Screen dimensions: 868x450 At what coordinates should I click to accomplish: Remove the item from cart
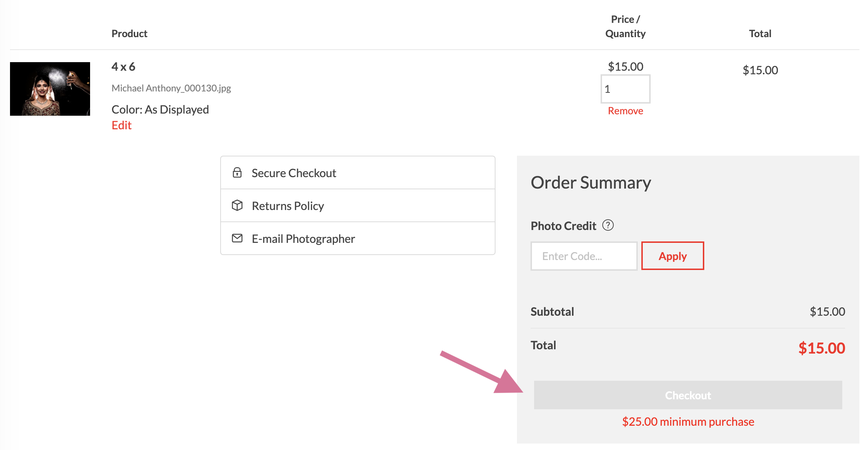point(625,111)
